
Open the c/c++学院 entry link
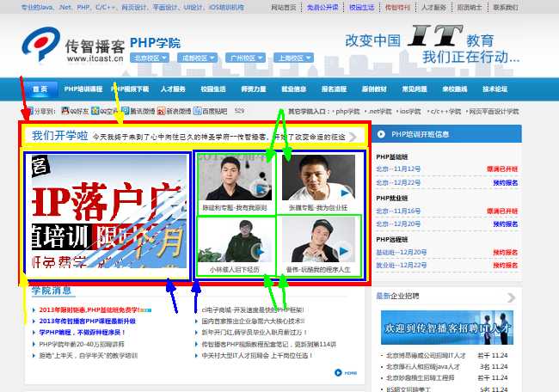445,111
